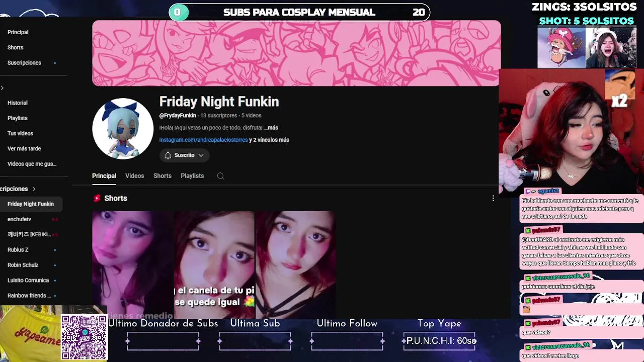
Task: Click the SUBS PARA COSPLAY MENSUAL goal bar
Action: click(x=299, y=12)
